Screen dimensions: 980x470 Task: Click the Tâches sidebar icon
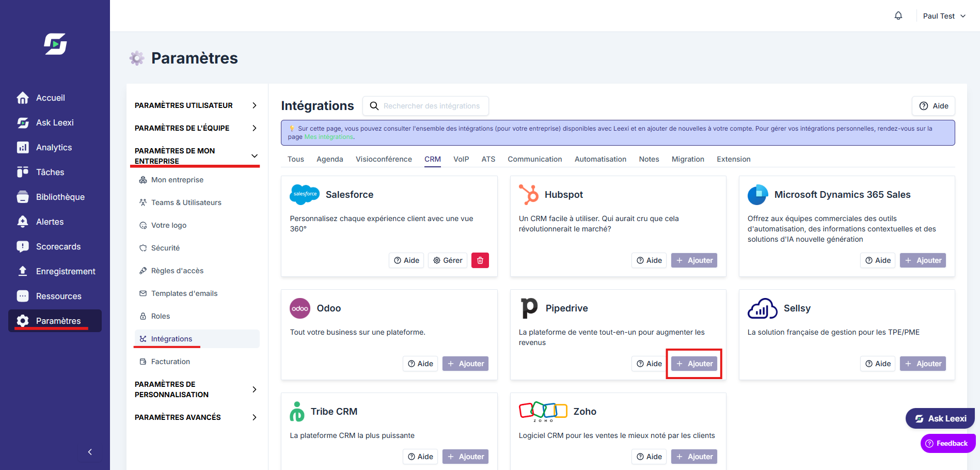click(23, 172)
